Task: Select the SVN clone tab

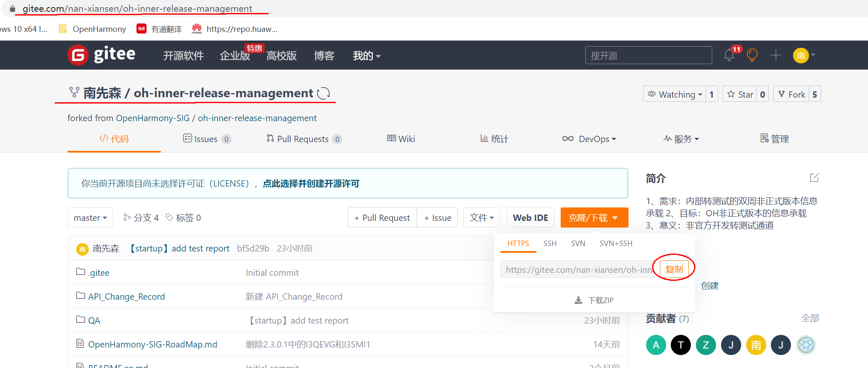Action: [x=578, y=243]
